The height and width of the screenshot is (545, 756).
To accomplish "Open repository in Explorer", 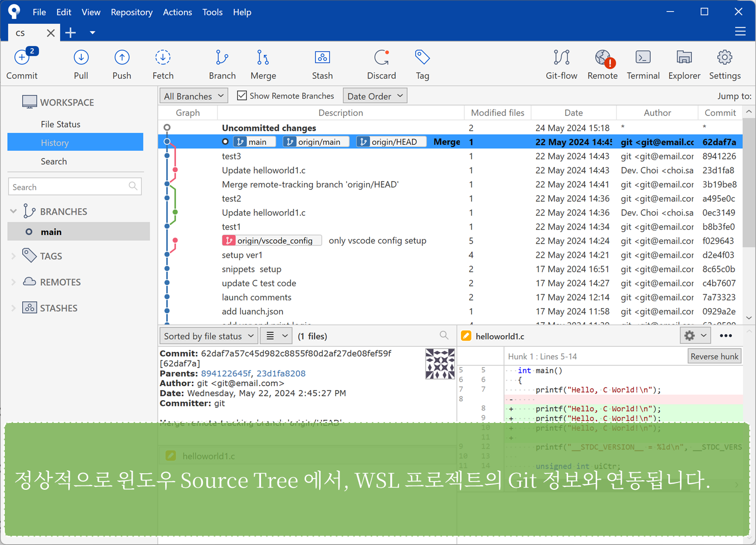I will point(684,64).
